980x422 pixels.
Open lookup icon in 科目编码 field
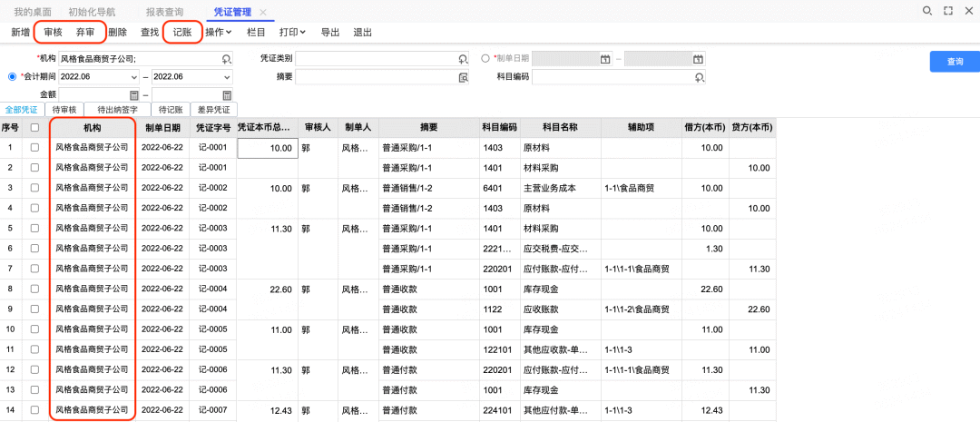[700, 77]
